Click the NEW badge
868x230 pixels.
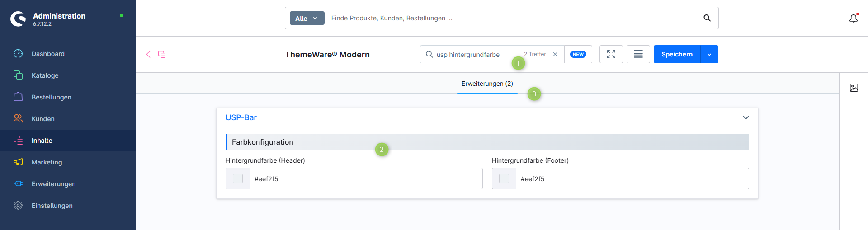tap(578, 54)
